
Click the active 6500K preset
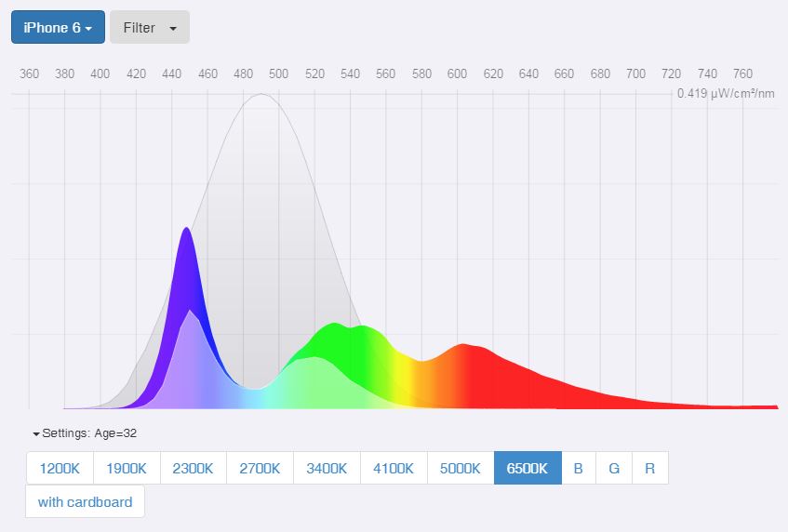click(528, 469)
